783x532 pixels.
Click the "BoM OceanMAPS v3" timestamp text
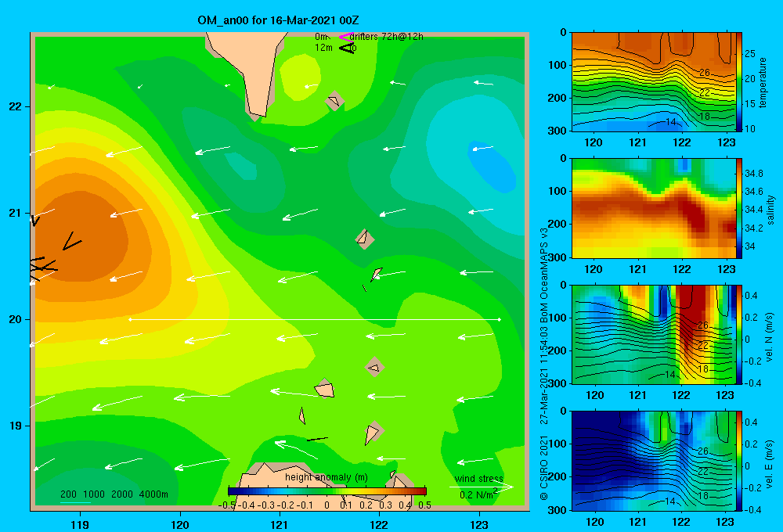pos(544,276)
